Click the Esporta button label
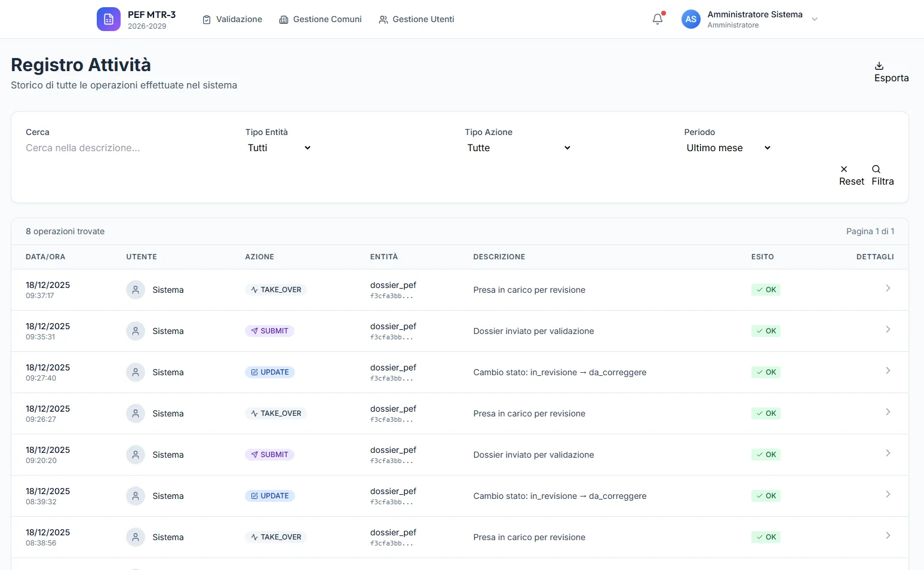924x570 pixels. 892,78
